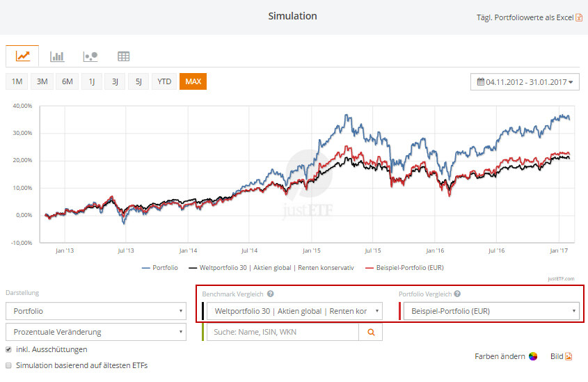Select the MAX time range tab
Image resolution: width=588 pixels, height=382 pixels.
coord(193,81)
